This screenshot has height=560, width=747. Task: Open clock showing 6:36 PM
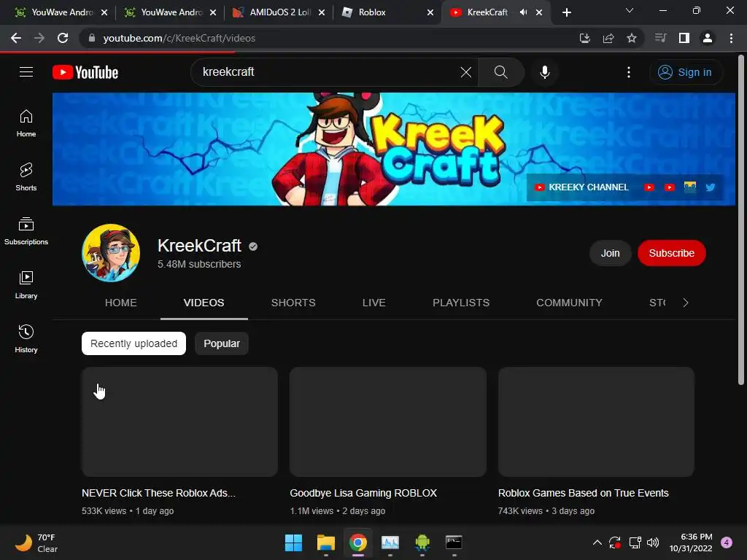coord(691,542)
